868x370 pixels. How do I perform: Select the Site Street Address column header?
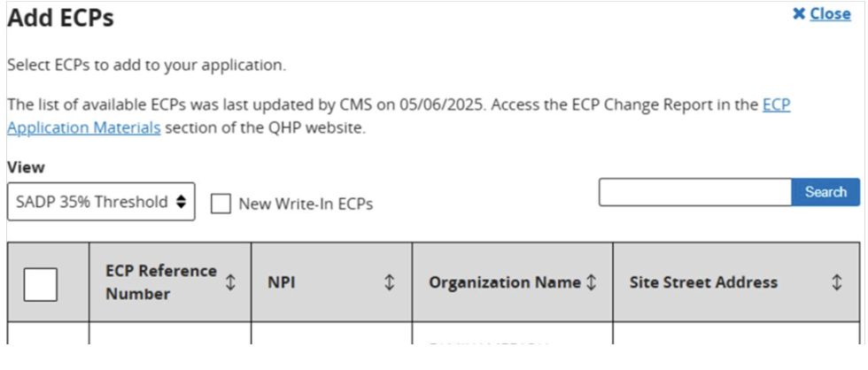[703, 282]
